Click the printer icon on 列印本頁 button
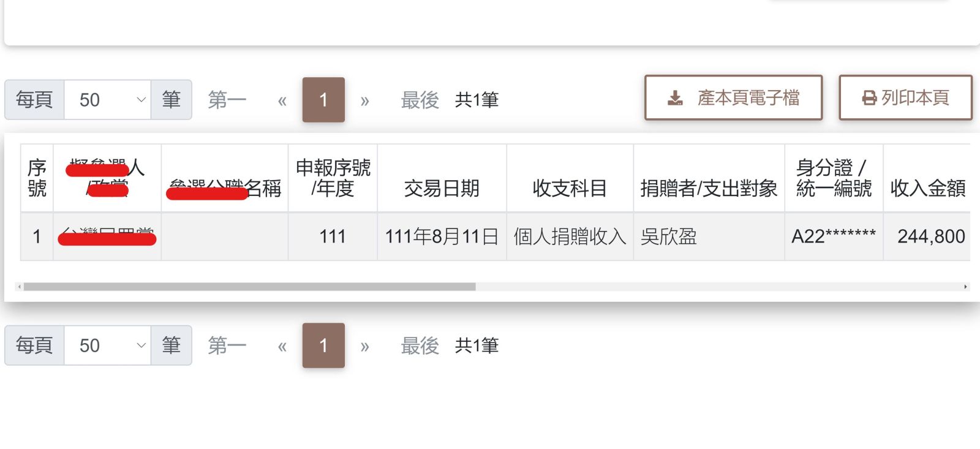 pos(869,98)
